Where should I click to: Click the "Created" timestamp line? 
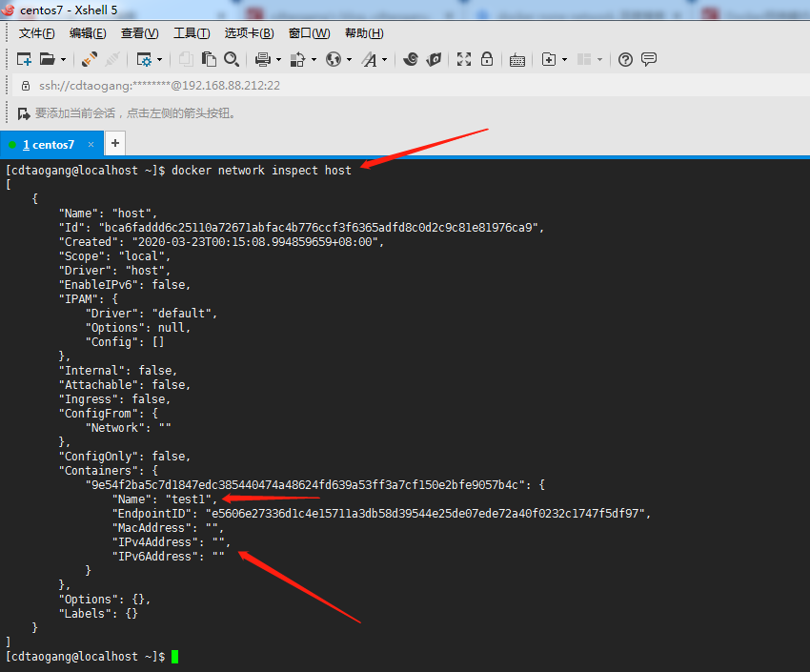tap(222, 242)
